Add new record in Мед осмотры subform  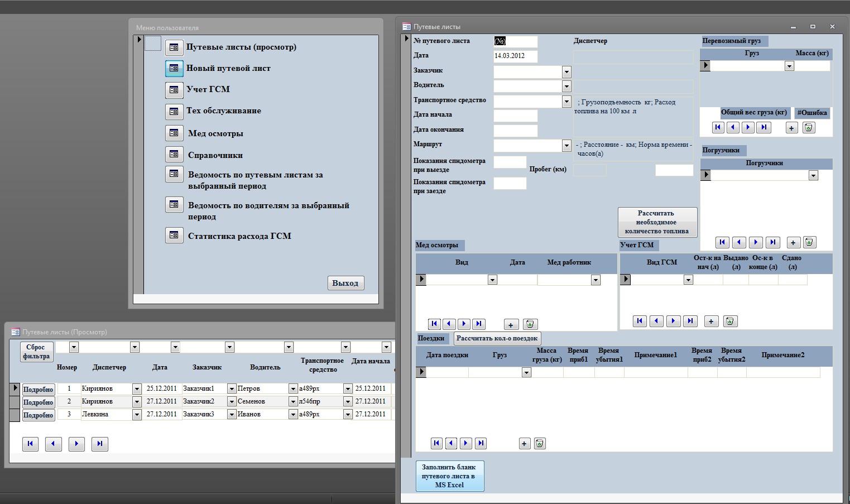(x=511, y=325)
